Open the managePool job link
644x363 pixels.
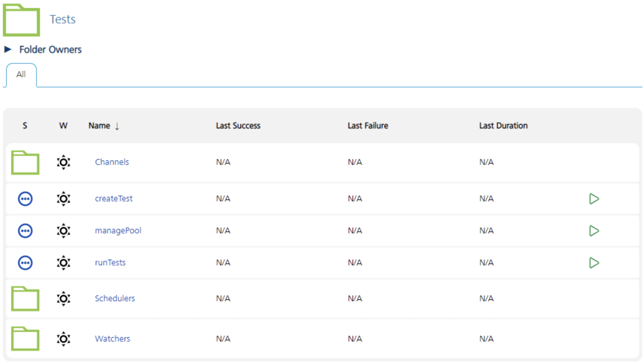point(118,230)
